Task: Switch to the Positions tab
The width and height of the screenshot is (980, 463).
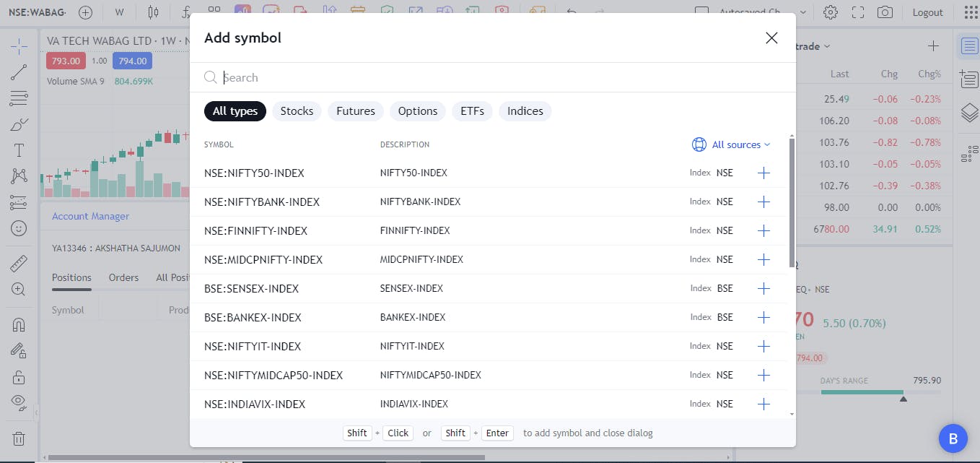Action: tap(71, 277)
